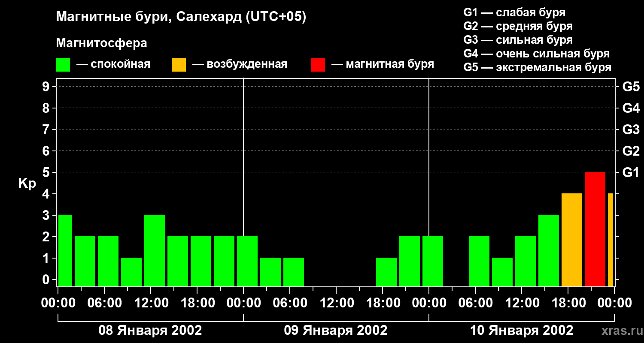Click the red storm bar reaching Kp 5
The image size is (644, 343).
click(x=595, y=229)
